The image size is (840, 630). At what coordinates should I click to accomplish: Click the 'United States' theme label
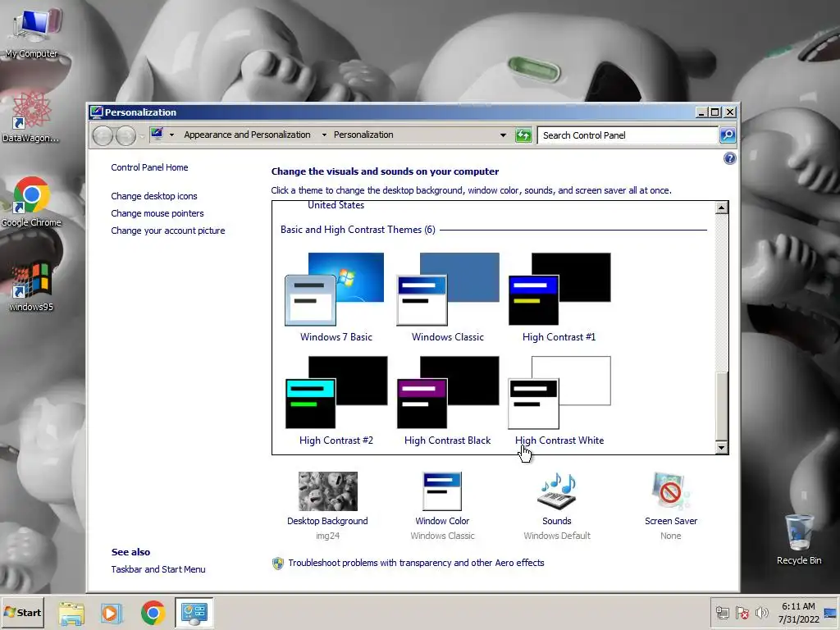(x=336, y=205)
